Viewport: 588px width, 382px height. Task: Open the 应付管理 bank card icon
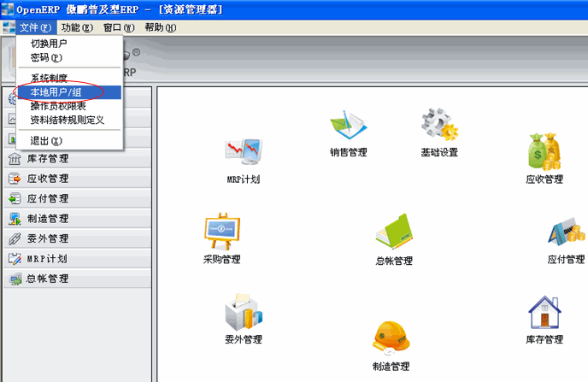567,232
